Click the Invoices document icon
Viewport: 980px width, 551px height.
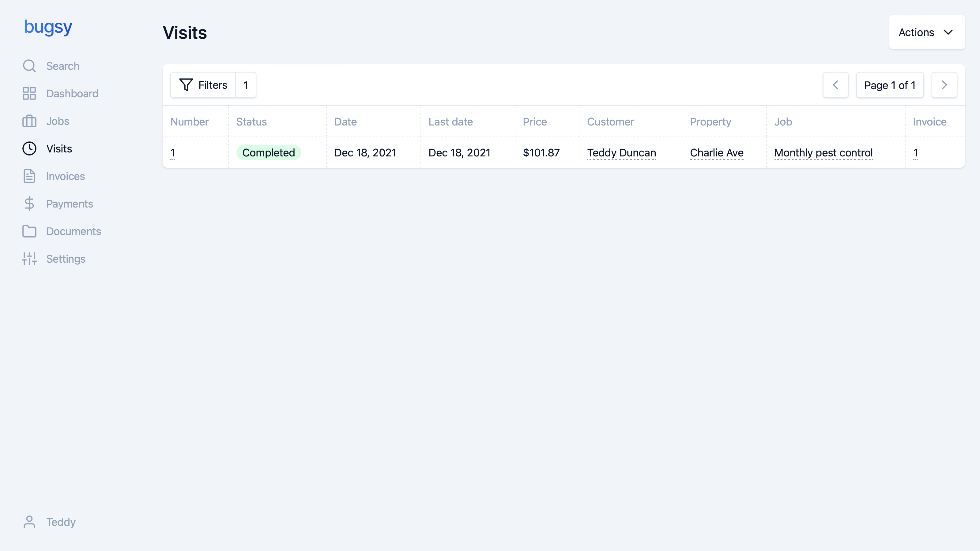(x=29, y=176)
